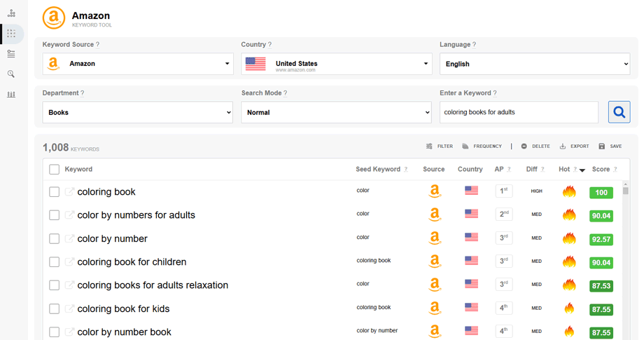Click Department help question mark
The image size is (644, 340).
point(82,93)
